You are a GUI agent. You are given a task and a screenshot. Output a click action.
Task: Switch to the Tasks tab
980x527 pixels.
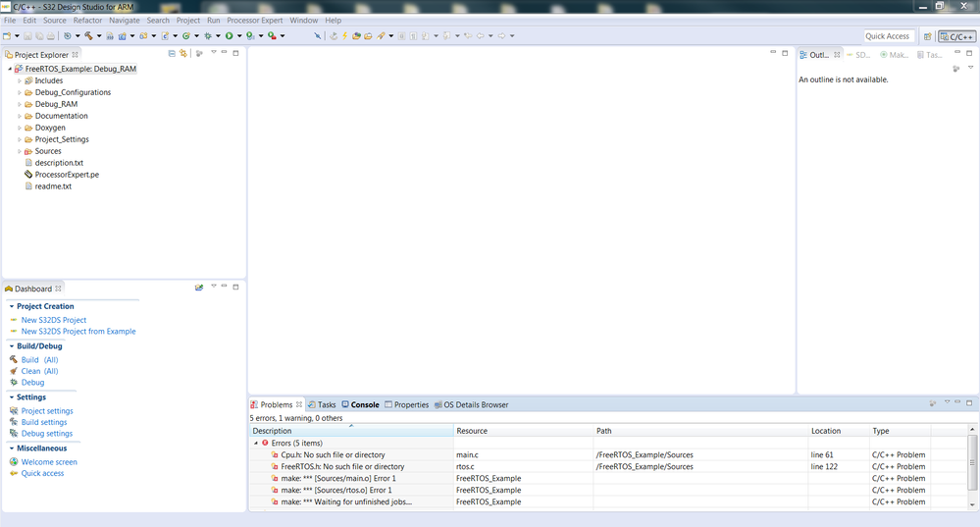coord(322,404)
